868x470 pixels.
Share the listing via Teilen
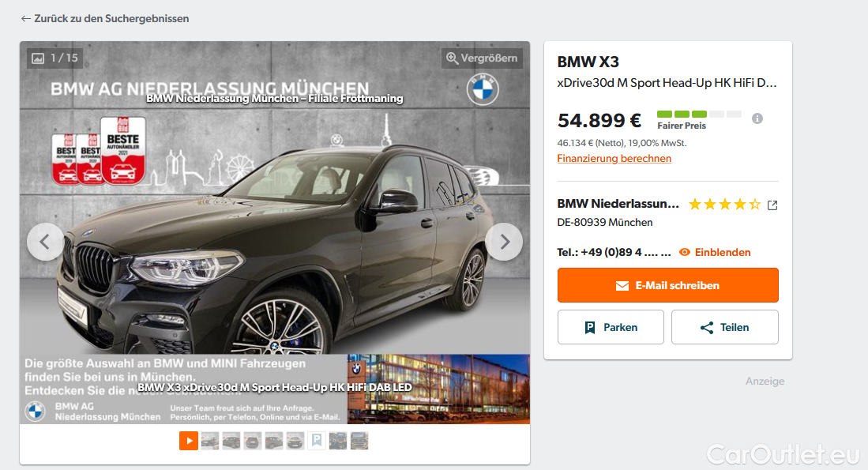pyautogui.click(x=724, y=327)
